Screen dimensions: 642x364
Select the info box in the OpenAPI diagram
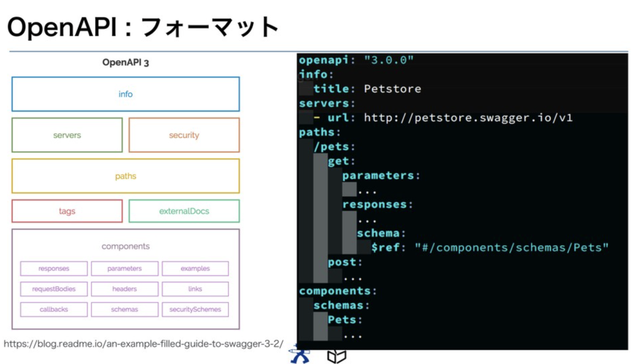[125, 94]
